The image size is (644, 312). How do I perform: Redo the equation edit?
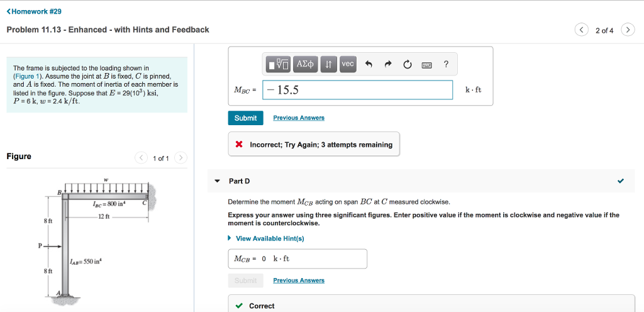[x=387, y=64]
